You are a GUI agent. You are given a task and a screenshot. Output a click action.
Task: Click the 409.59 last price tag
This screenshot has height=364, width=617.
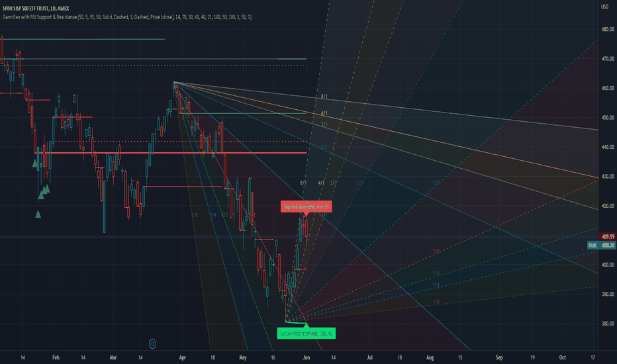point(608,236)
